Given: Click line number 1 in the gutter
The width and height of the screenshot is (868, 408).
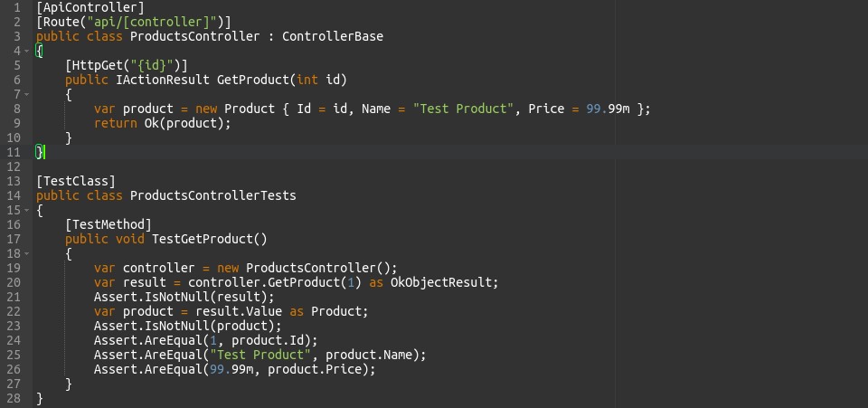Looking at the screenshot, I should (x=15, y=7).
